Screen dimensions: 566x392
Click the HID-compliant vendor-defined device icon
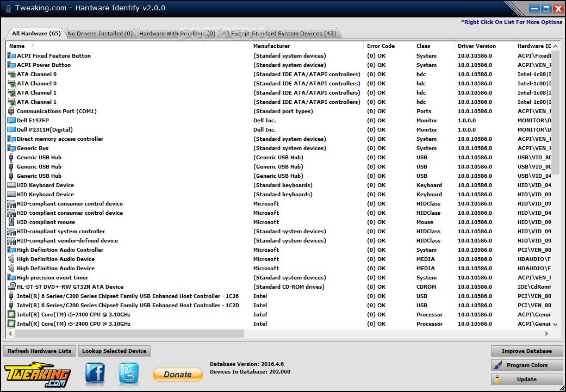(x=11, y=241)
